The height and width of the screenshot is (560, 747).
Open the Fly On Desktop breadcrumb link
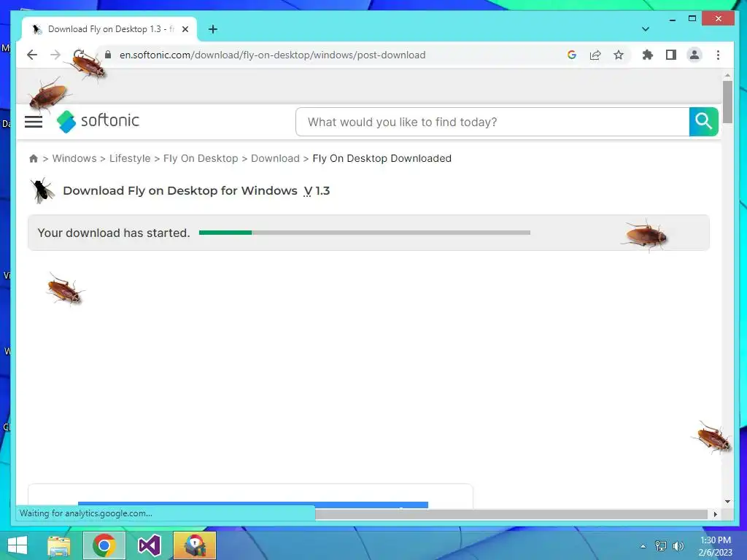pos(201,158)
